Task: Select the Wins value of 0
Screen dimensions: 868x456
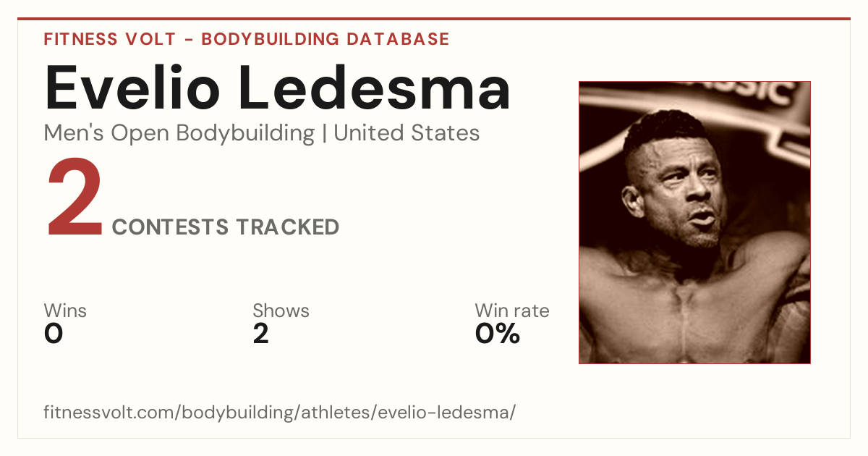Action: coord(54,334)
